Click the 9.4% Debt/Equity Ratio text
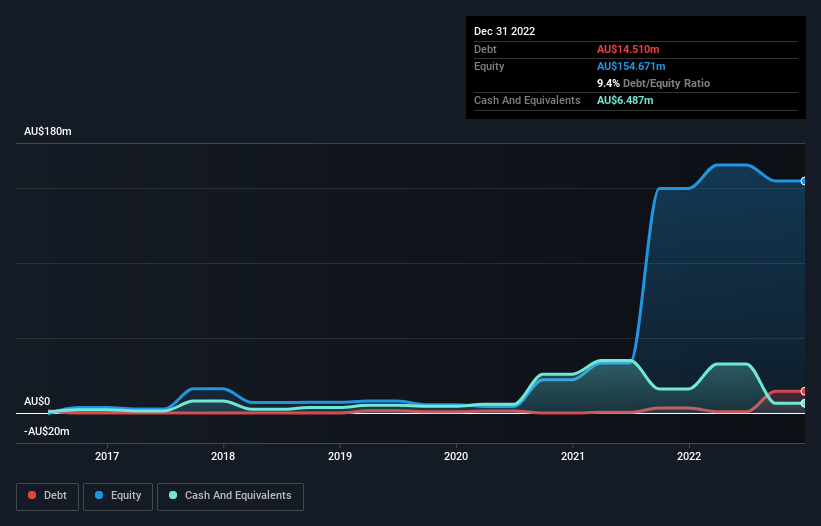This screenshot has width=821, height=526. [x=653, y=83]
